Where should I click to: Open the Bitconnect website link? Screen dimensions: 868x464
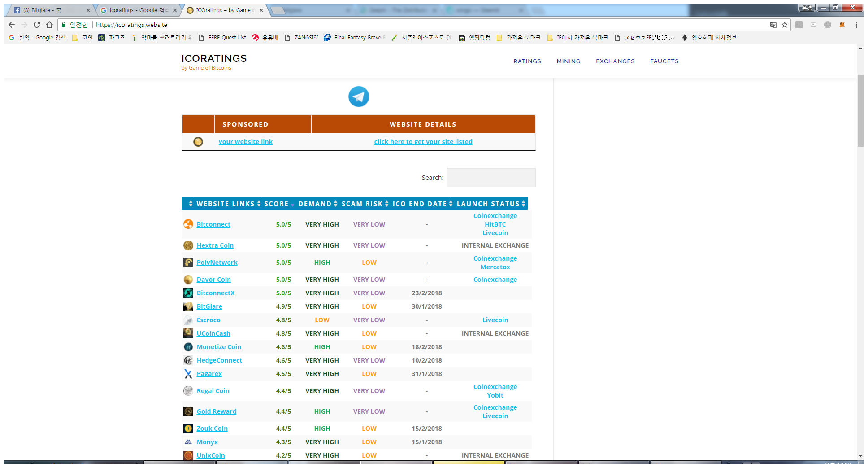point(213,224)
